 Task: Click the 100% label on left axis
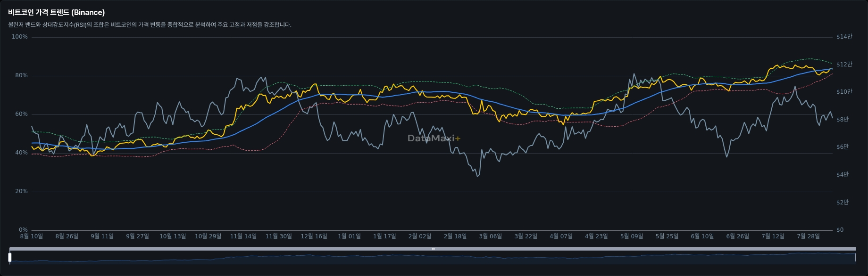point(20,37)
